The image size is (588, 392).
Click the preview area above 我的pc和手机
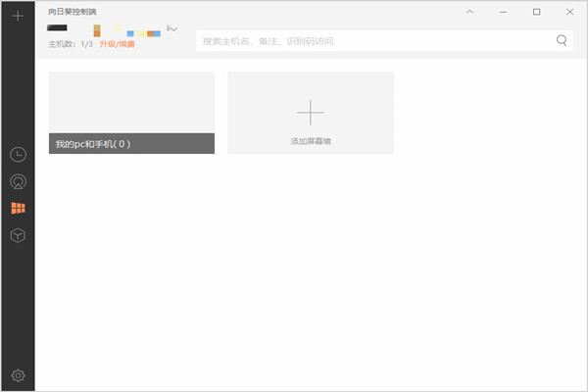(131, 102)
